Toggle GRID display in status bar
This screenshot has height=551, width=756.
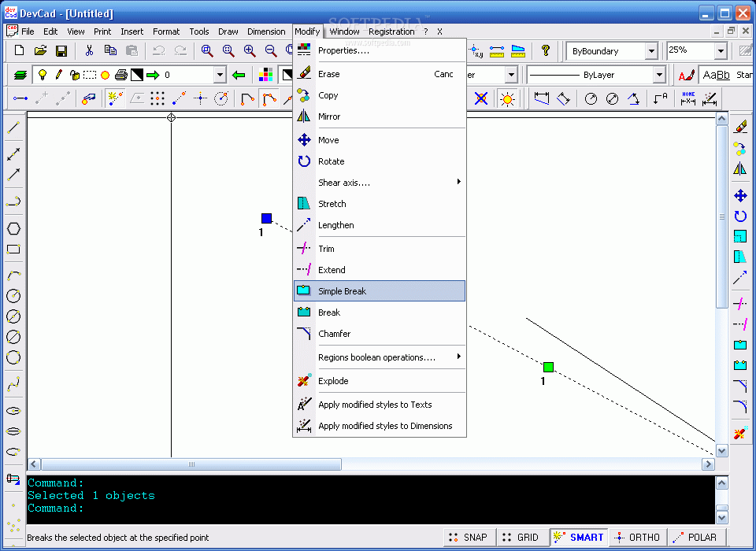(521, 537)
